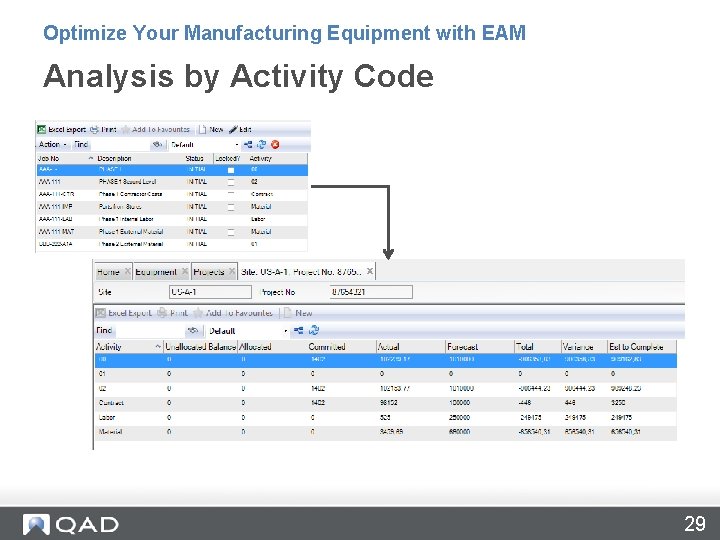Image resolution: width=720 pixels, height=540 pixels.
Task: Click Excel Export icon in activity panel toolbar
Action: [101, 313]
